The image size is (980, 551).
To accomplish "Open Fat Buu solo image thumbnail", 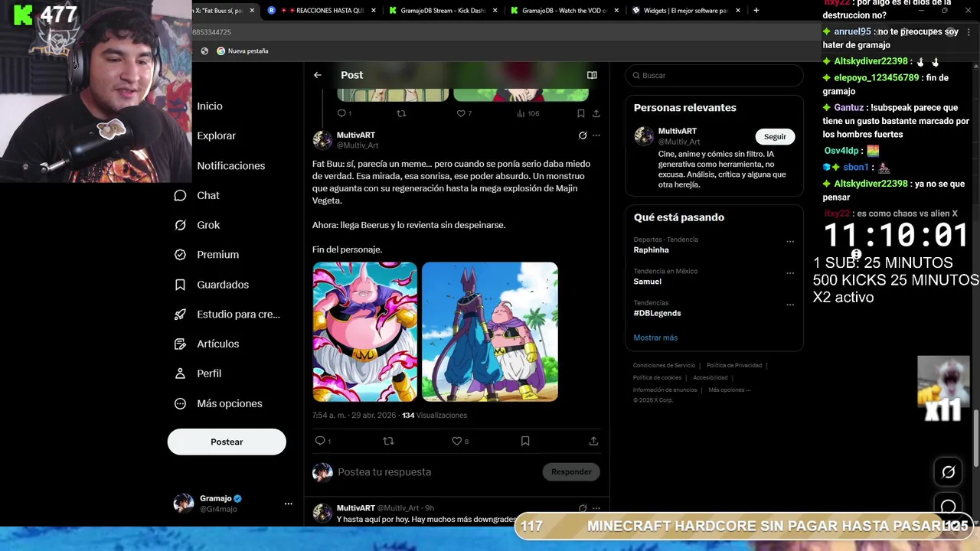I will coord(365,332).
